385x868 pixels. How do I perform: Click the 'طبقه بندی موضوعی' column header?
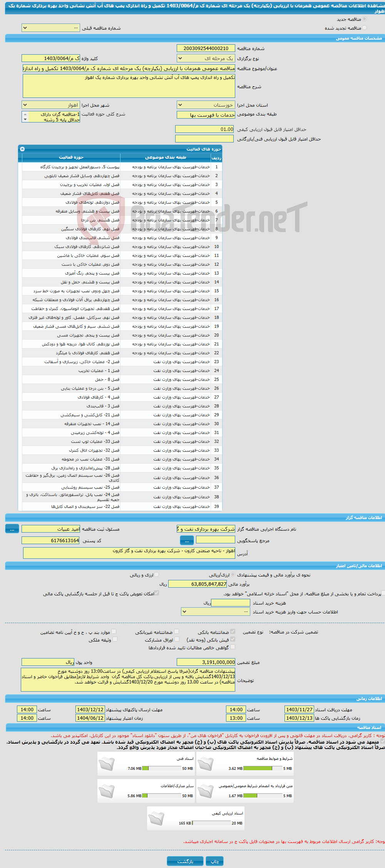[x=166, y=157]
